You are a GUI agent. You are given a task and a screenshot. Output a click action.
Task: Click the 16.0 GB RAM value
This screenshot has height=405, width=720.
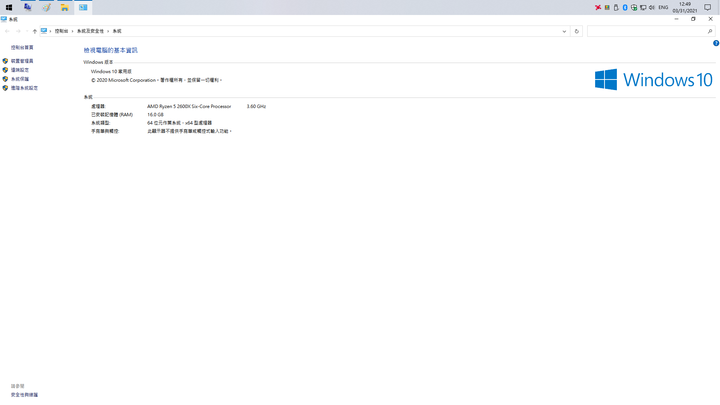pyautogui.click(x=155, y=114)
